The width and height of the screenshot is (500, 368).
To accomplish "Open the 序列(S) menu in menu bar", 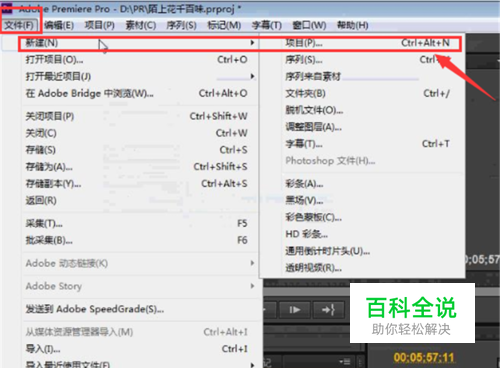I will point(181,25).
